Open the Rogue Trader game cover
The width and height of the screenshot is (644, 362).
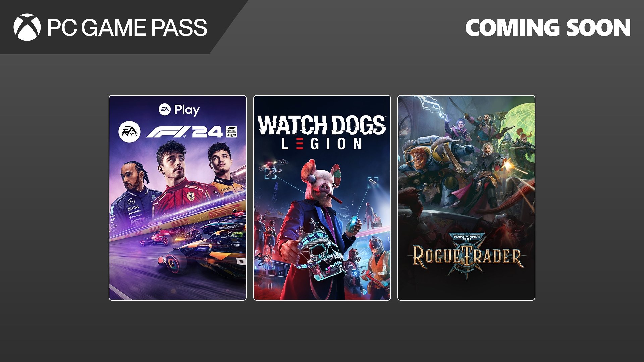click(466, 198)
